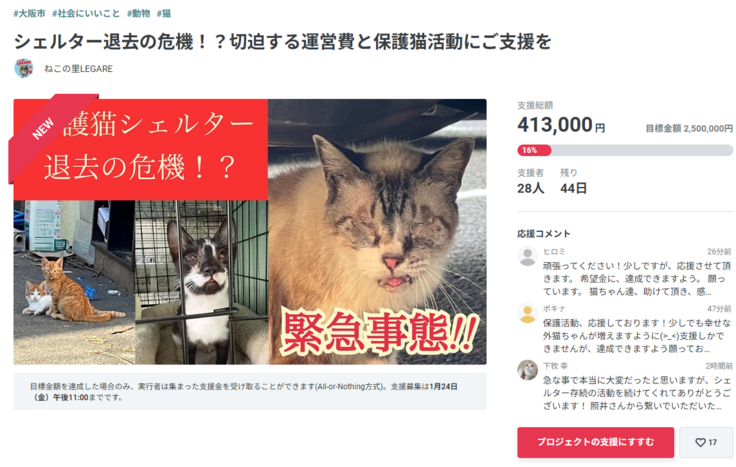Select the #猫 tag
736x467 pixels.
(164, 14)
